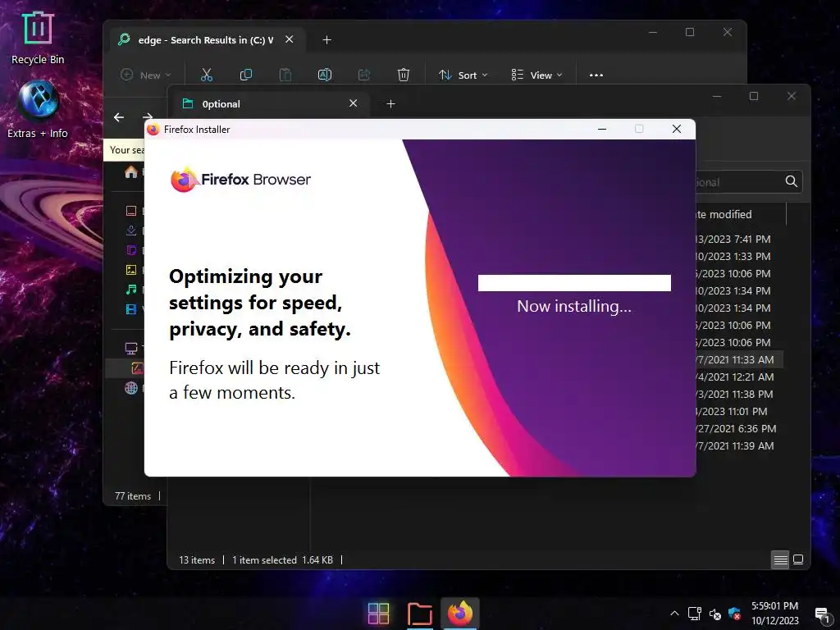
Task: Minimize the Firefox Installer window
Action: coord(602,129)
